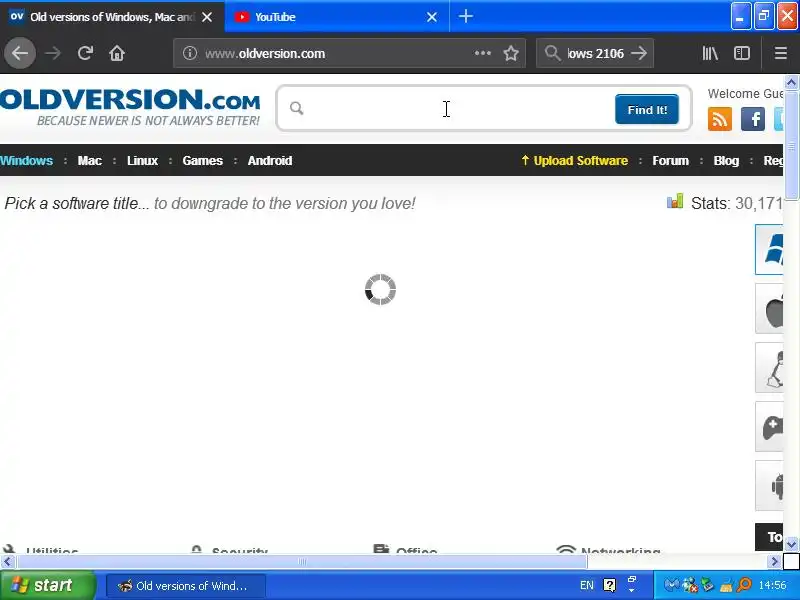Open the Firefox hamburger menu

[781, 53]
